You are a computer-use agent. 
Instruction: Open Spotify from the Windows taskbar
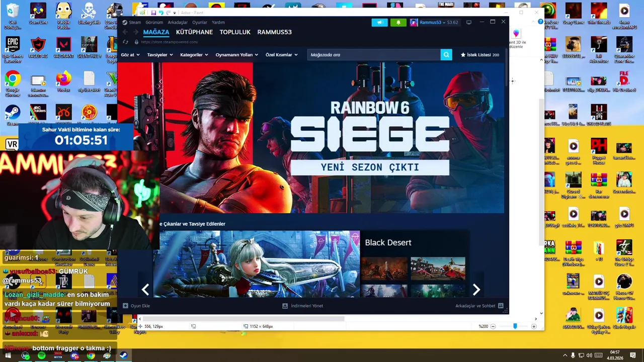(42, 355)
